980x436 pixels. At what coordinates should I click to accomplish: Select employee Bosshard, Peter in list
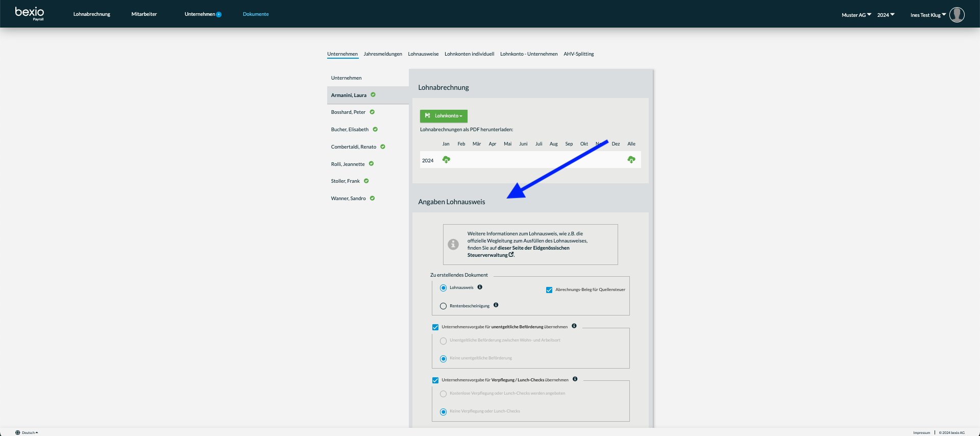348,112
